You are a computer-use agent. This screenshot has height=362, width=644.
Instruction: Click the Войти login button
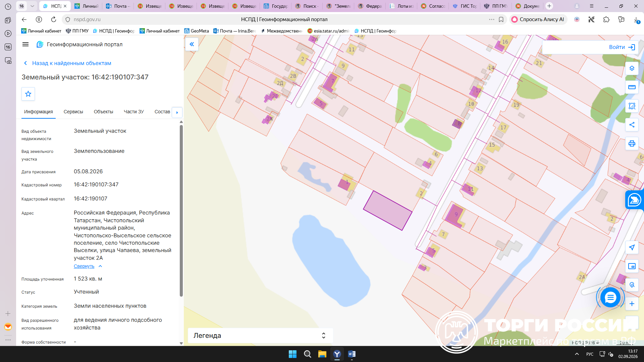coord(622,47)
